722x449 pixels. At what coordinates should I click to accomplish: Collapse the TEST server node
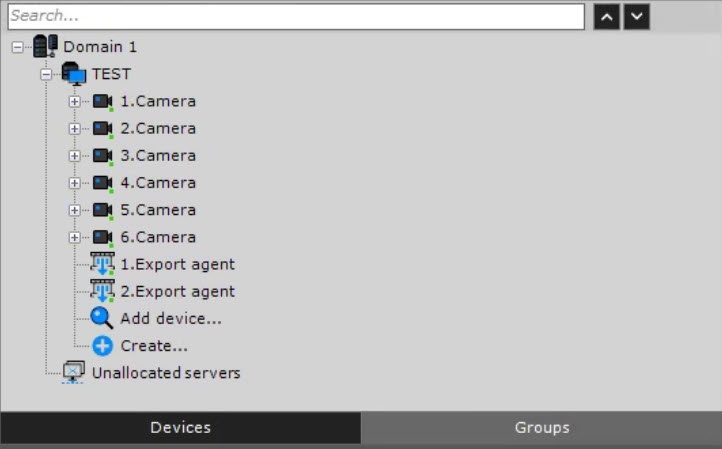[x=46, y=74]
